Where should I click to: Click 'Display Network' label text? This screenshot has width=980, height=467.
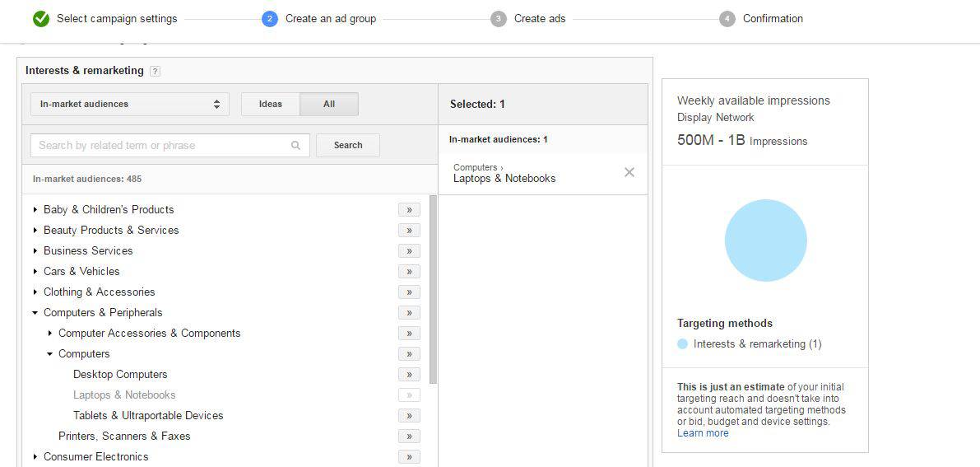pos(716,118)
